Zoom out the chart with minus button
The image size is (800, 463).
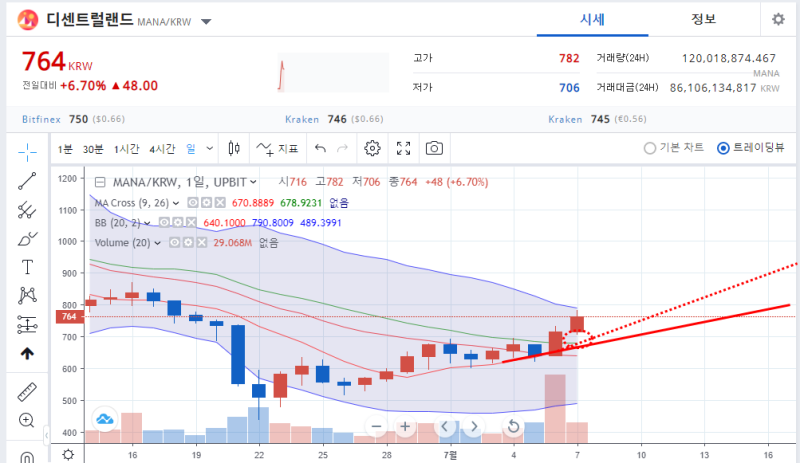pos(377,426)
